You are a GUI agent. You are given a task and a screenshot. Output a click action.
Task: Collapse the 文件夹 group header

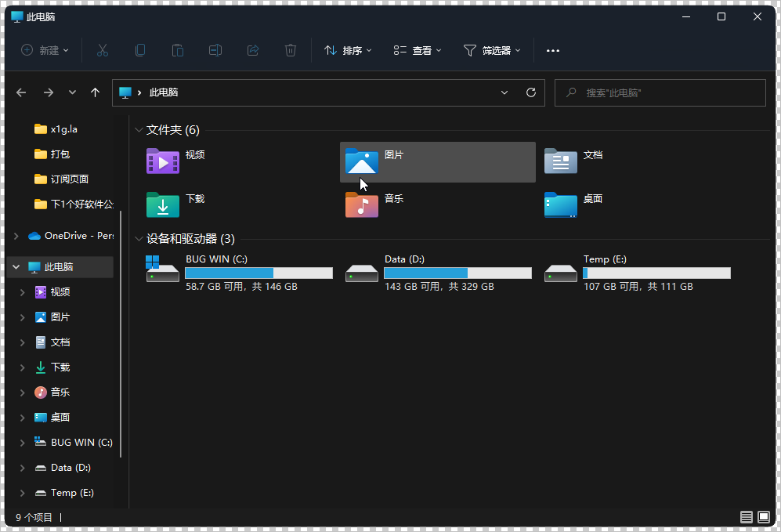click(139, 130)
